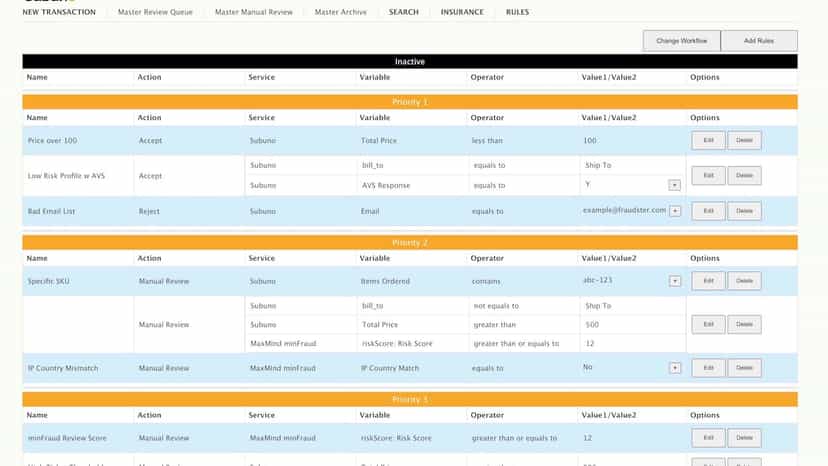This screenshot has height=466, width=828.
Task: Edit the Specific SKU rule
Action: point(708,281)
